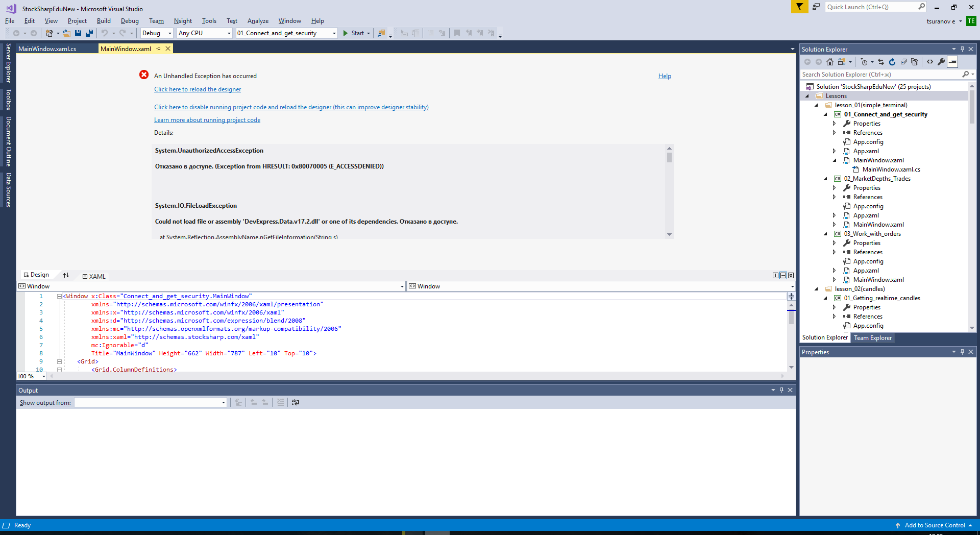980x535 pixels.
Task: Toggle auto-hide pin of Output panel
Action: click(x=781, y=390)
